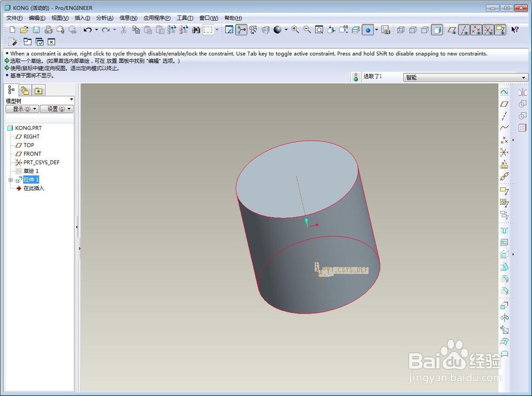The image size is (532, 396).
Task: Collapse the navigator panel with sash arrow
Action: tap(77, 227)
